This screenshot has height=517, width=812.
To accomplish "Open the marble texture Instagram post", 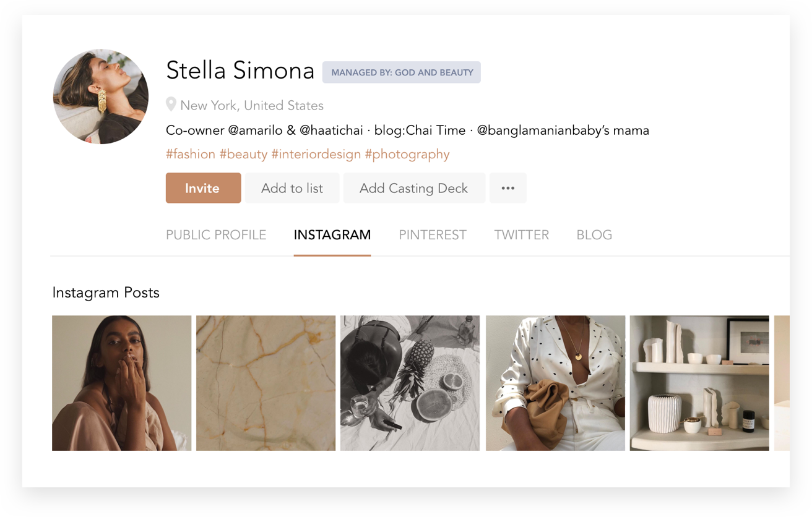I will tap(266, 383).
